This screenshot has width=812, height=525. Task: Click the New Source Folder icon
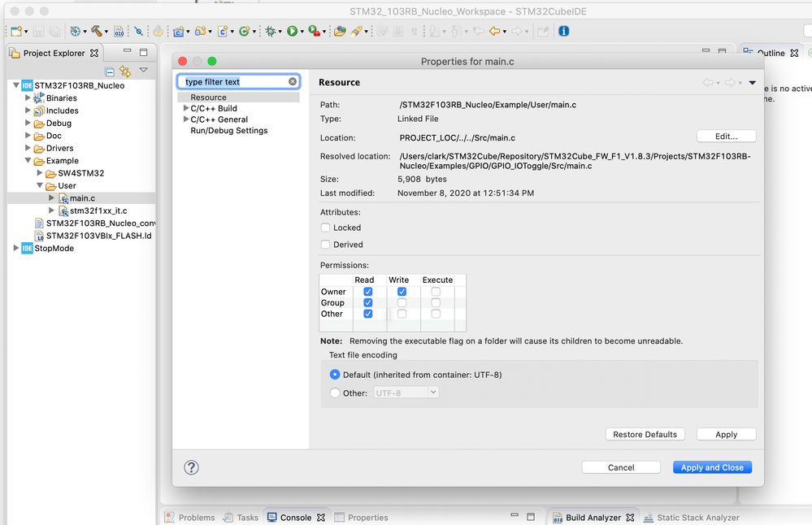click(201, 31)
